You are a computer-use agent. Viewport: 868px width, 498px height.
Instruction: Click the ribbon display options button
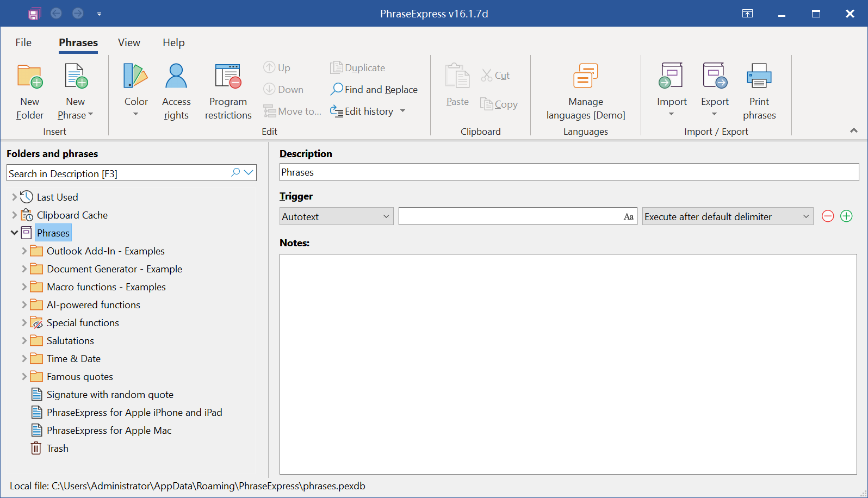(748, 14)
